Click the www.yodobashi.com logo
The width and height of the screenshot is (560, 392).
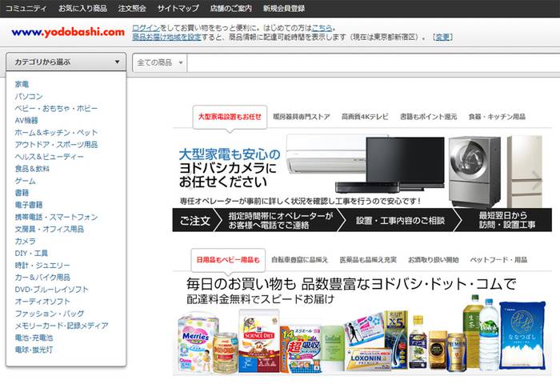68,32
